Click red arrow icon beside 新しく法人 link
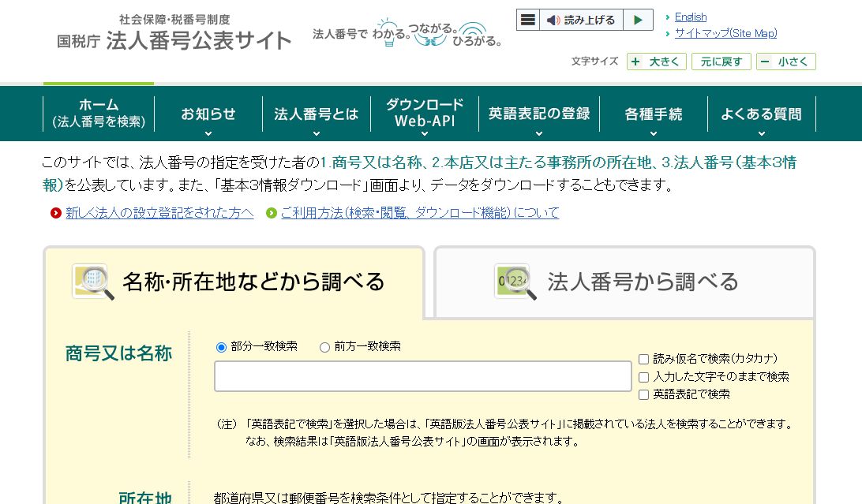The image size is (862, 504). (55, 213)
